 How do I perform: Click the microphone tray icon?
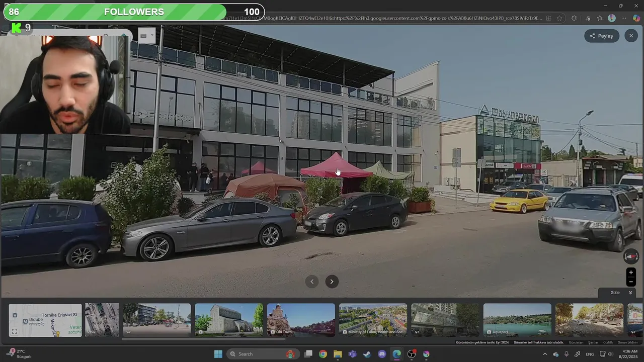click(567, 354)
